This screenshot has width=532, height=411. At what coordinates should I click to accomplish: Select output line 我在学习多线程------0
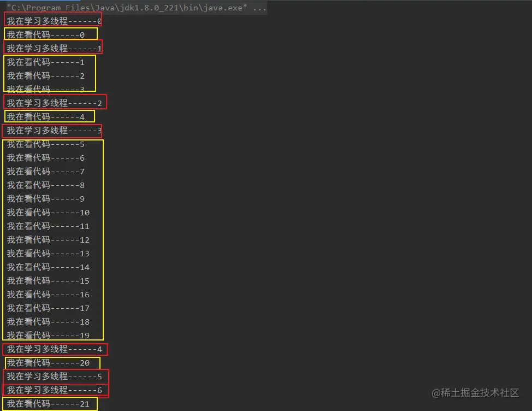(54, 21)
